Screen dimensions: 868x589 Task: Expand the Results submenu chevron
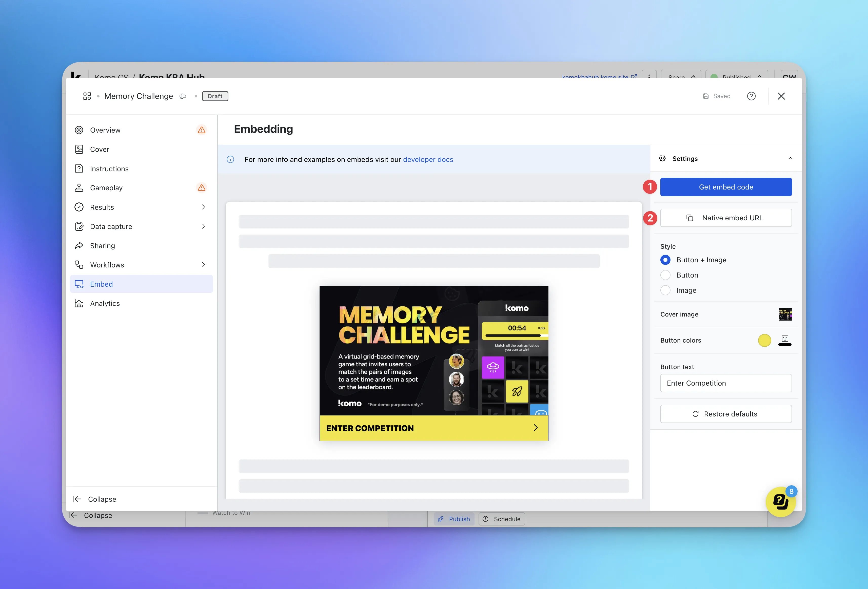[x=204, y=207]
